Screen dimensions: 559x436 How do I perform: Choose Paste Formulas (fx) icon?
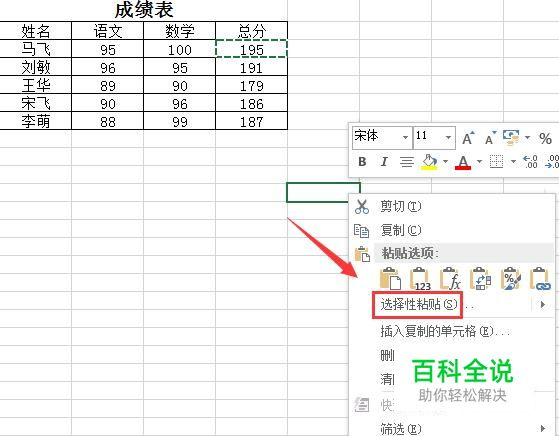click(450, 278)
